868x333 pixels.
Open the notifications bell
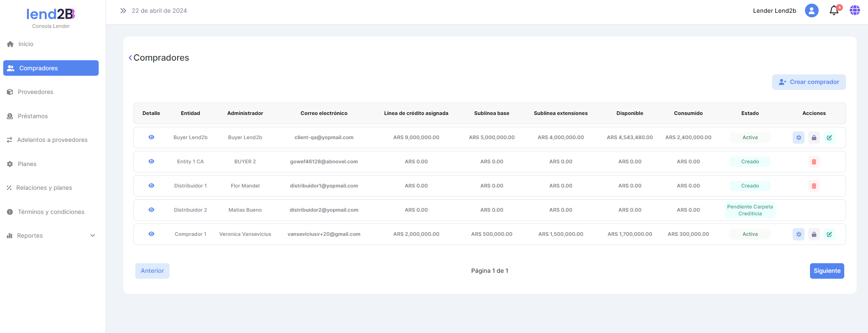pyautogui.click(x=834, y=10)
